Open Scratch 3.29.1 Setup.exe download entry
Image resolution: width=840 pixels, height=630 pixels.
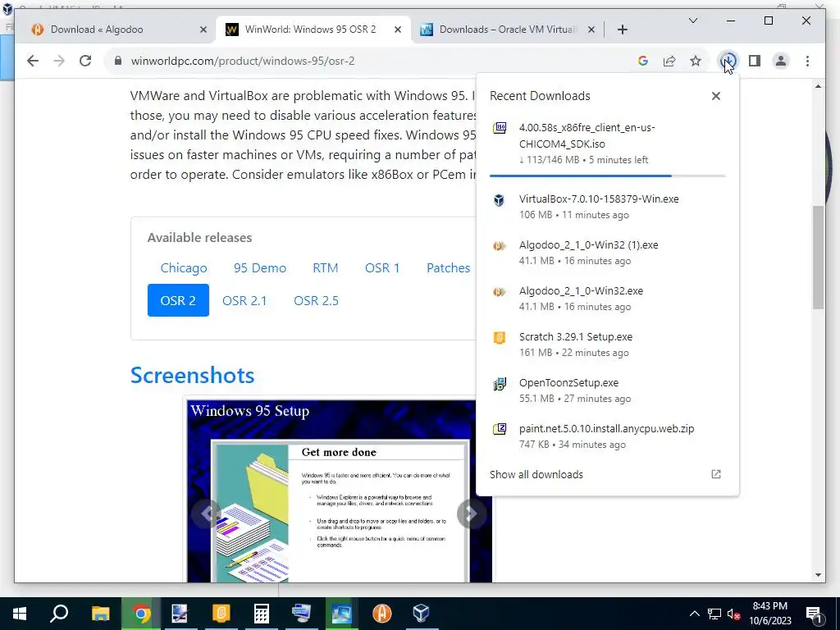pos(608,345)
